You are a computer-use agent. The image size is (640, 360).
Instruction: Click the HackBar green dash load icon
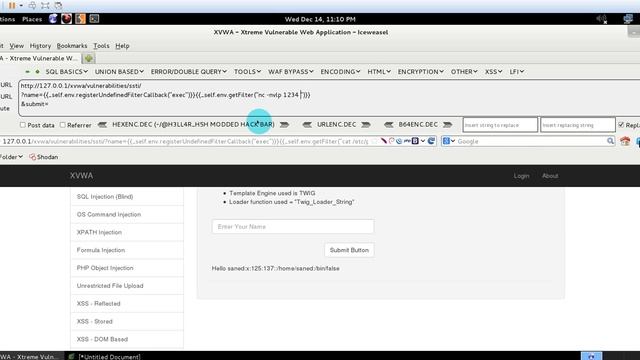(x=27, y=72)
